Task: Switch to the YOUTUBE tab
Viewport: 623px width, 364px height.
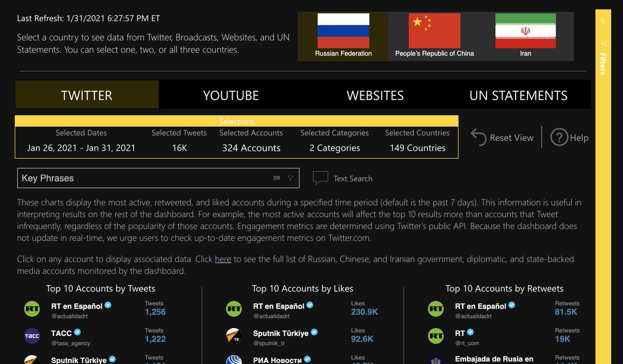Action: tap(231, 95)
